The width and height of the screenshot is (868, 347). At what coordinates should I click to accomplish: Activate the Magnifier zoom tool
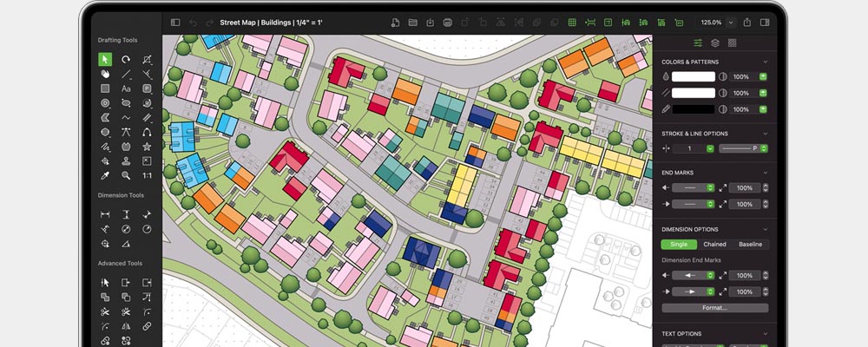tap(126, 175)
